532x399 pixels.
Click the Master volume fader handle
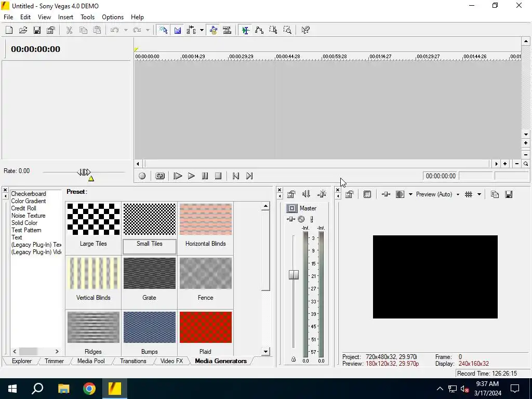point(294,274)
